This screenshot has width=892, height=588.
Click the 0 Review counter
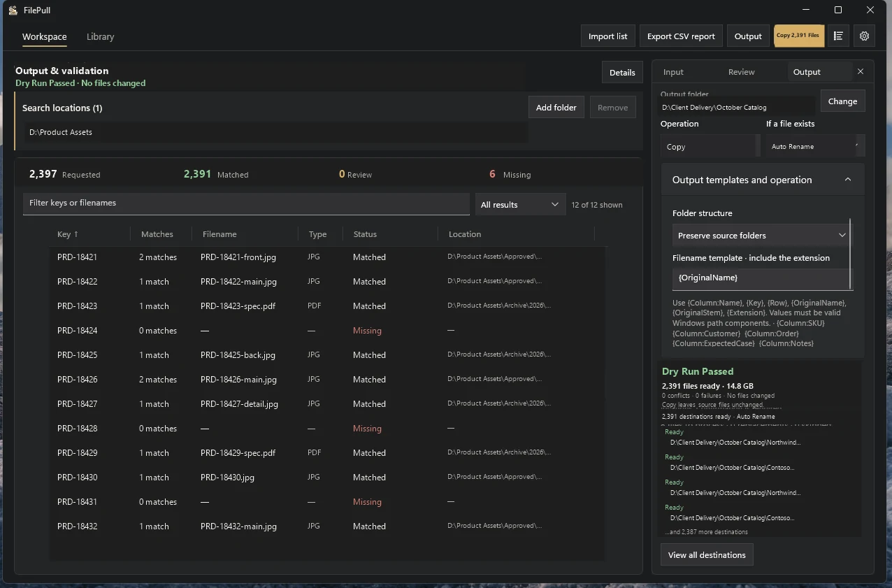click(x=355, y=174)
